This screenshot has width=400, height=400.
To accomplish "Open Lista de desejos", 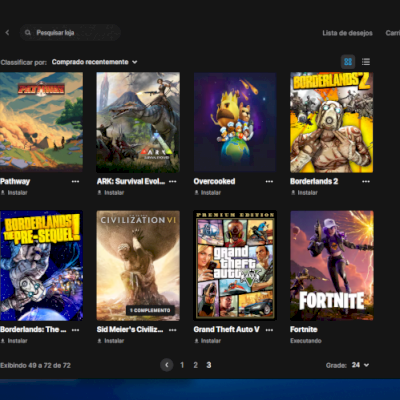I will click(347, 33).
